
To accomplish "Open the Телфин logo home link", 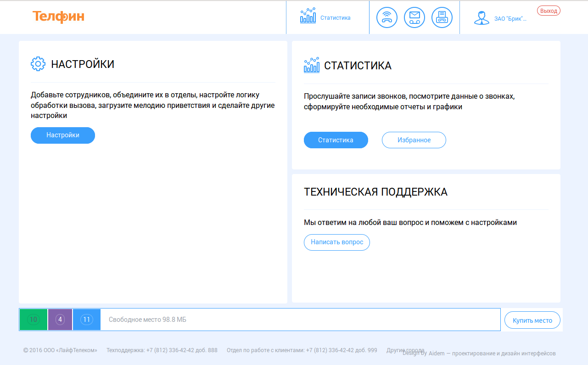I will [58, 17].
